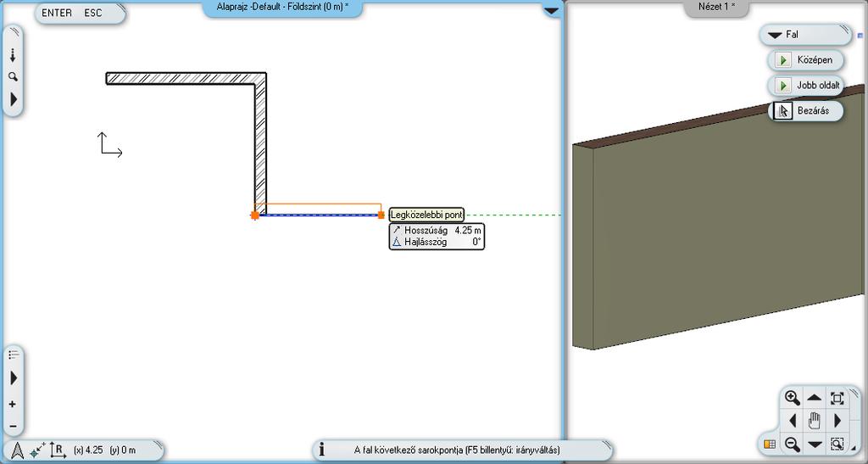Viewport: 868px width, 464px height.
Task: Click the Hajlásszög 0° angle field
Action: (437, 242)
